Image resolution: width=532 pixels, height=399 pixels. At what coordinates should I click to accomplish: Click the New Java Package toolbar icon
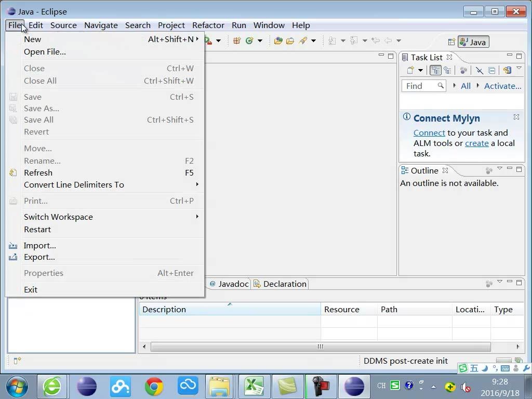pyautogui.click(x=237, y=41)
